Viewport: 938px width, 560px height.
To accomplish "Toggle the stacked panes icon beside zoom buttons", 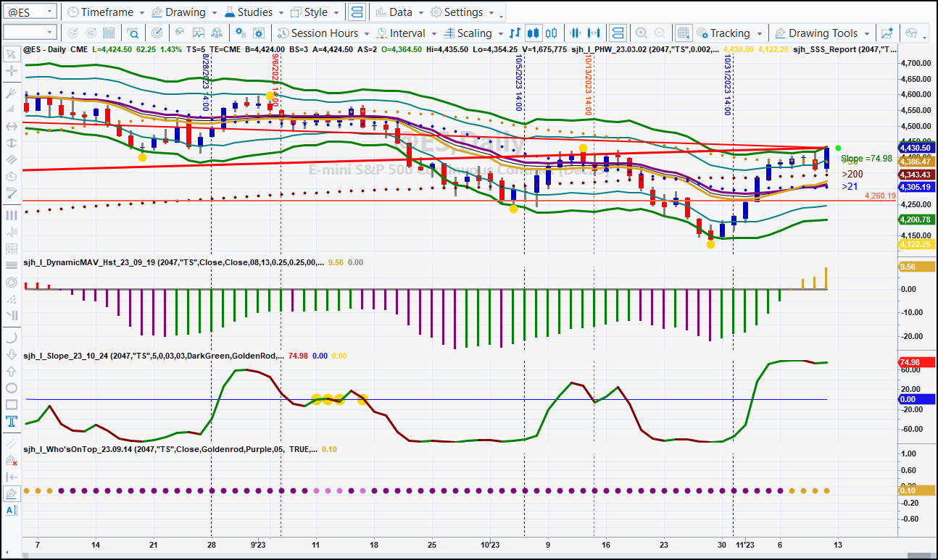I will (x=617, y=33).
